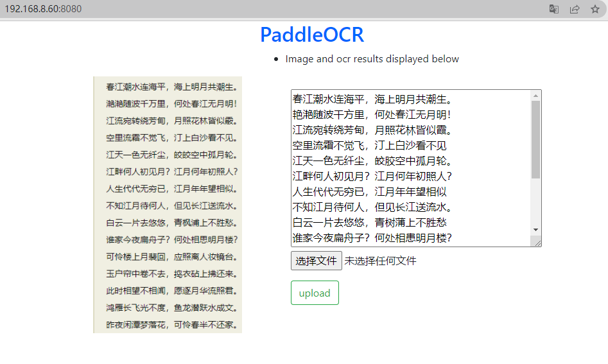This screenshot has height=364, width=608.
Task: Click the address bar URL 192.168.8.60:8080
Action: pyautogui.click(x=43, y=9)
